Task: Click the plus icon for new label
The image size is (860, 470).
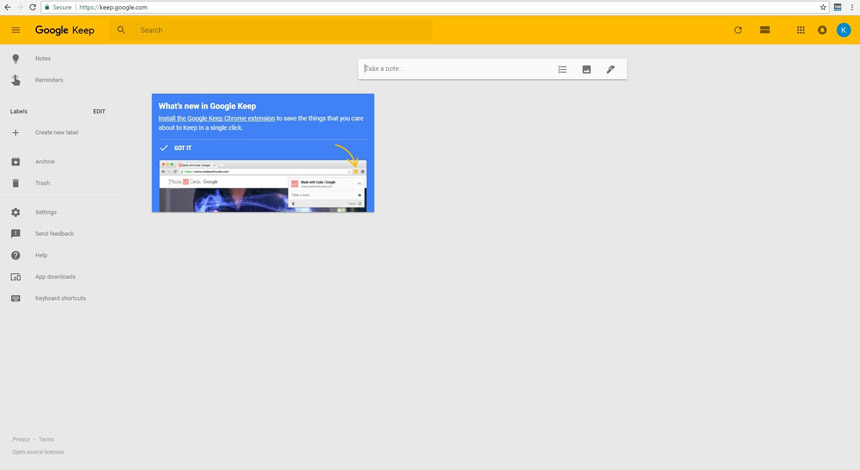Action: tap(15, 133)
